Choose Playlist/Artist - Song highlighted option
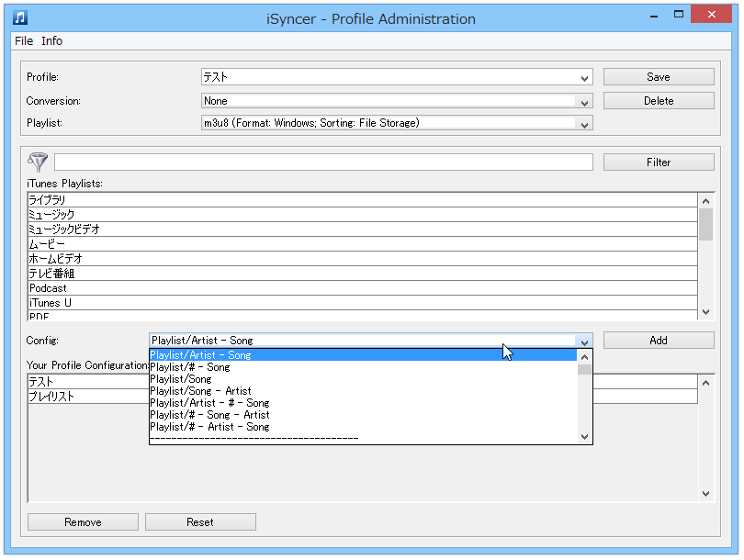Screen dimensions: 744x560 click(x=363, y=355)
